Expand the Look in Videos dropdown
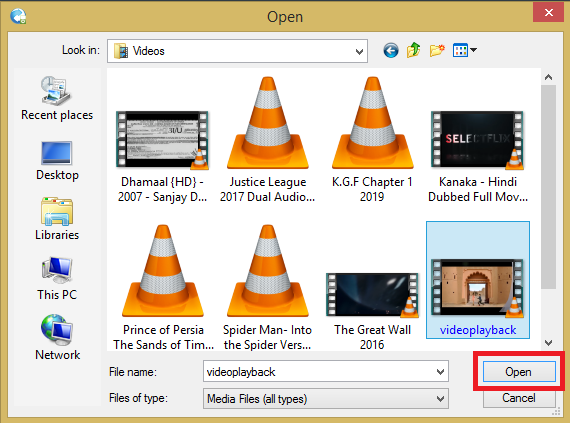This screenshot has width=570, height=423. (x=359, y=51)
